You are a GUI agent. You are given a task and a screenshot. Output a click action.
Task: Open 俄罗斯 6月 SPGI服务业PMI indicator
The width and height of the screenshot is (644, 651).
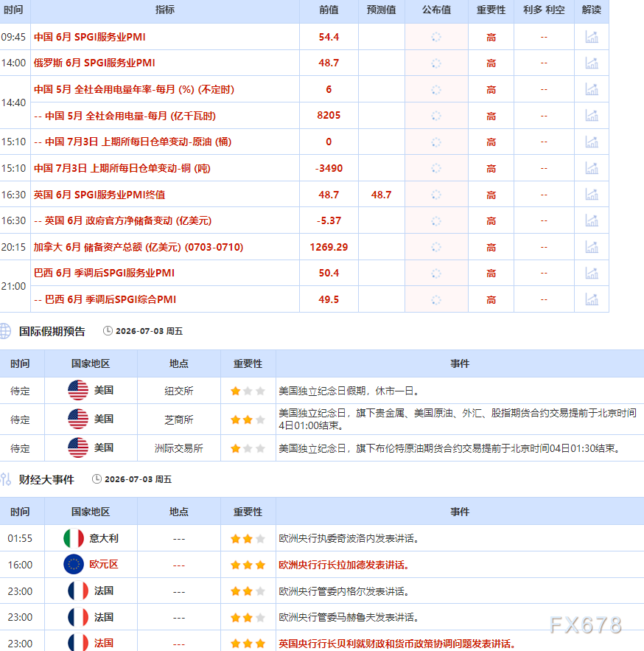(x=94, y=63)
